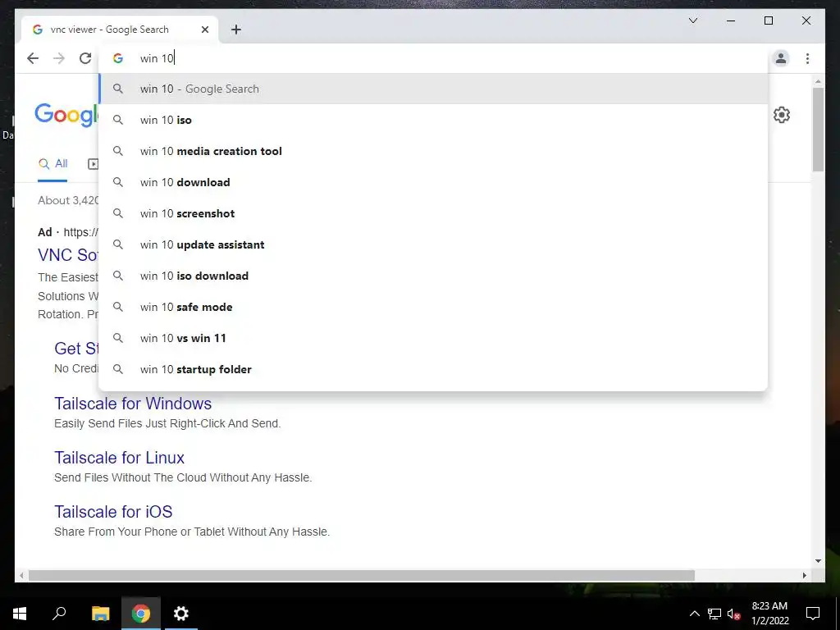This screenshot has width=840, height=630.
Task: Click the Chrome taskbar icon
Action: [x=141, y=614]
